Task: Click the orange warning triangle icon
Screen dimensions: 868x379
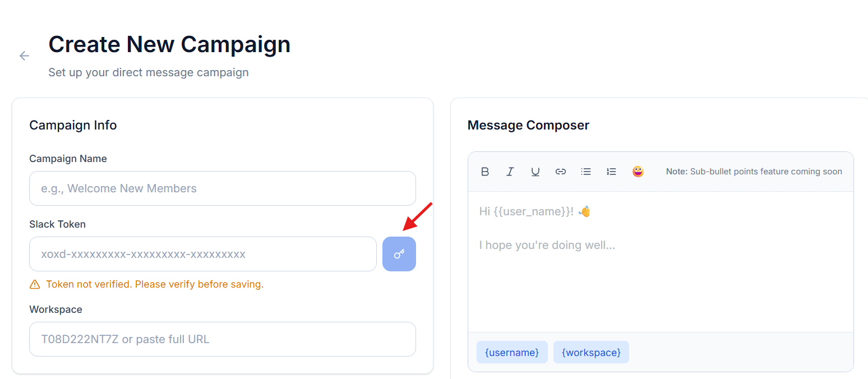Action: [35, 284]
